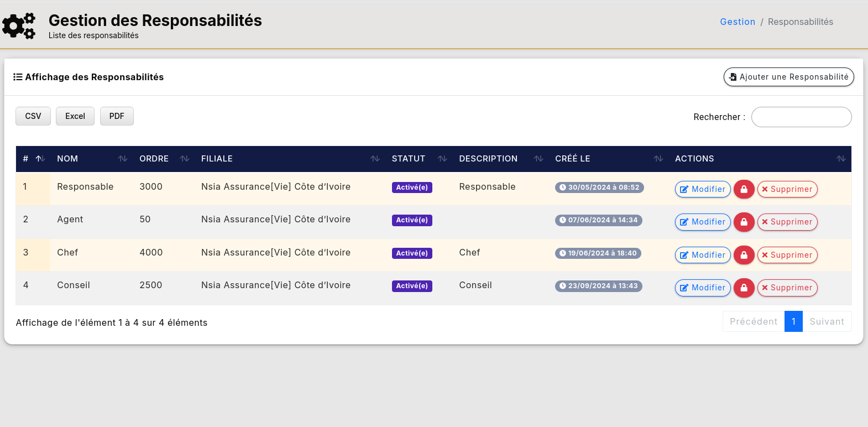Click the red lock icon for Responsable row
The height and width of the screenshot is (427, 868).
[744, 189]
